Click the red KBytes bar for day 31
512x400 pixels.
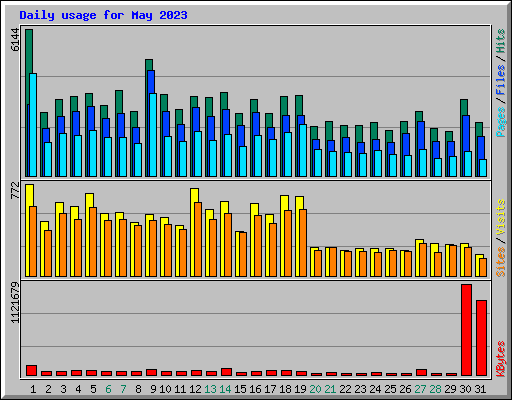click(481, 338)
